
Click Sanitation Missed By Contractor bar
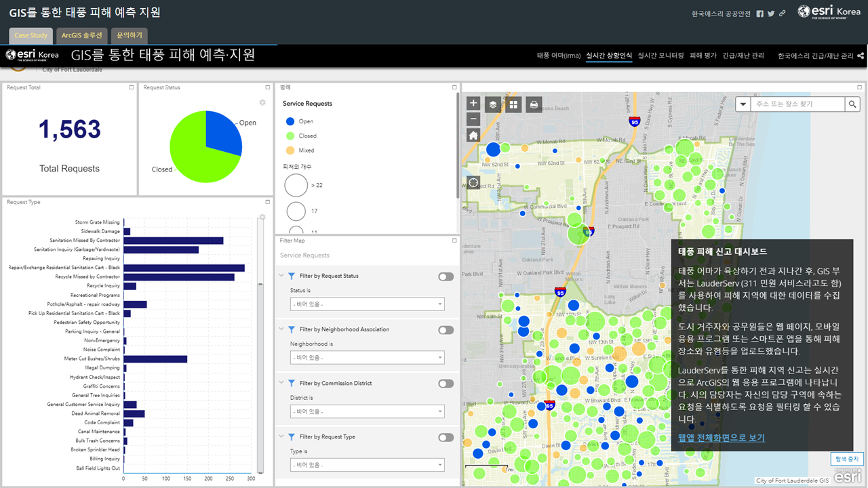tap(174, 241)
